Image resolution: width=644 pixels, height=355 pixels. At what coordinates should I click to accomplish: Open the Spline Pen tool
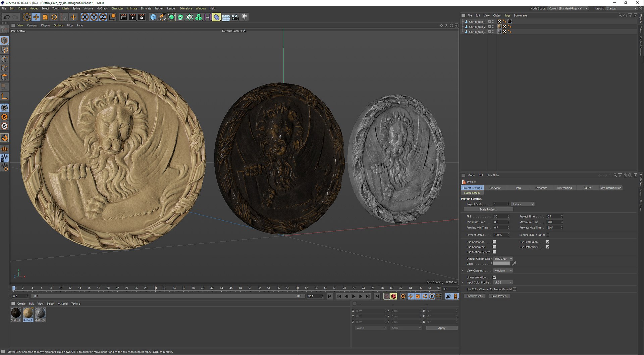pos(162,17)
